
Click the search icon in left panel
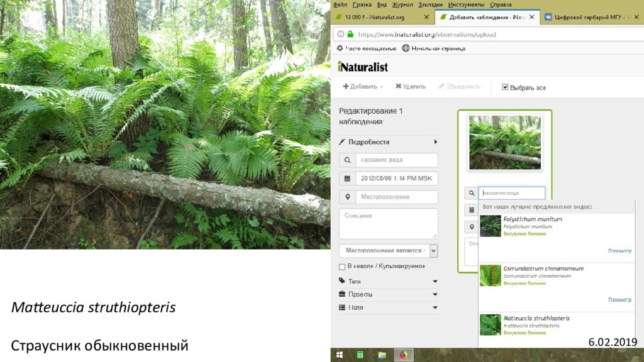click(x=347, y=160)
